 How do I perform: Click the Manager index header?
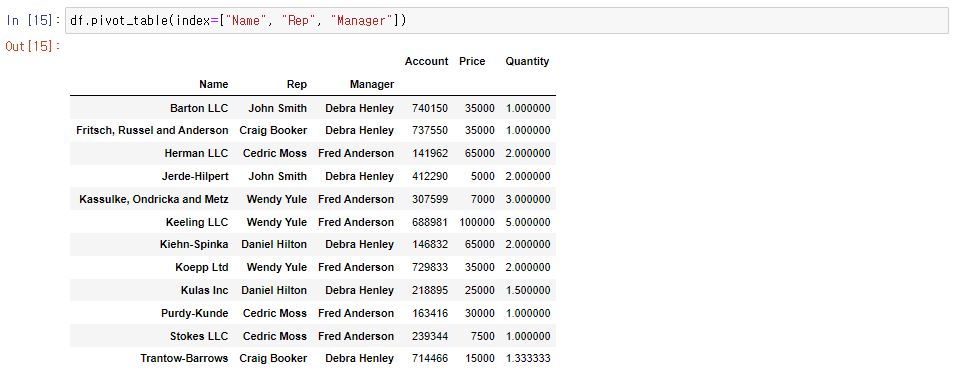pos(372,84)
